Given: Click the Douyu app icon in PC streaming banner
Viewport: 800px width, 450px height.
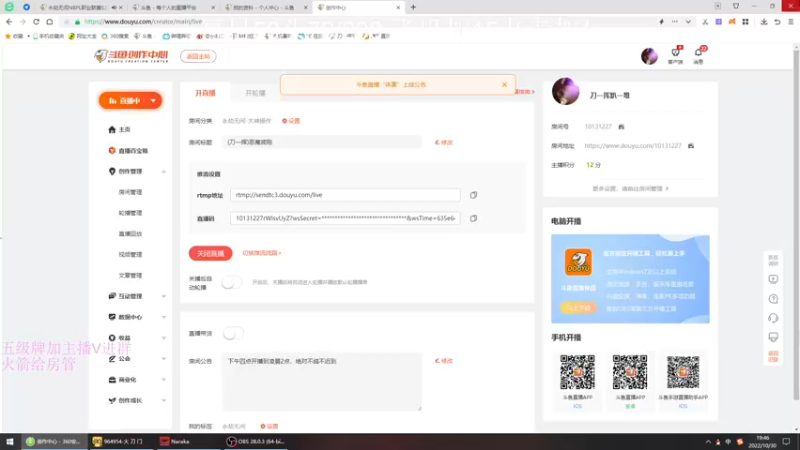Looking at the screenshot, I should 578,262.
